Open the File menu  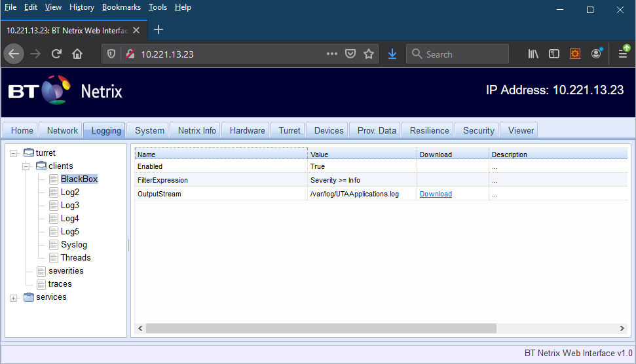click(x=10, y=7)
